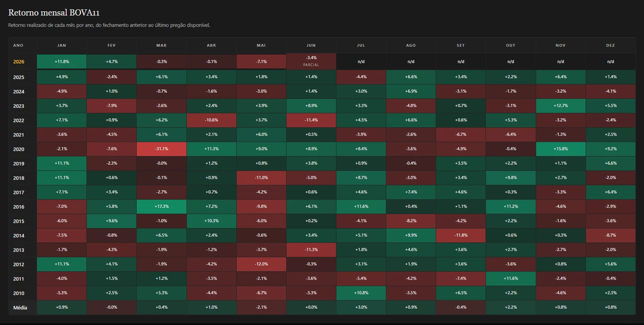The width and height of the screenshot is (644, 325).
Task: Click the FEV column header
Action: click(x=111, y=46)
